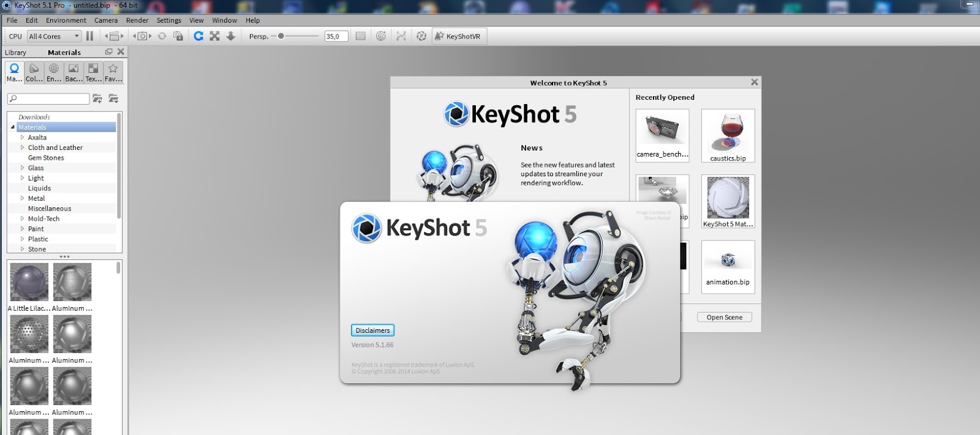
Task: Open animation.bip recent scene
Action: pyautogui.click(x=728, y=267)
